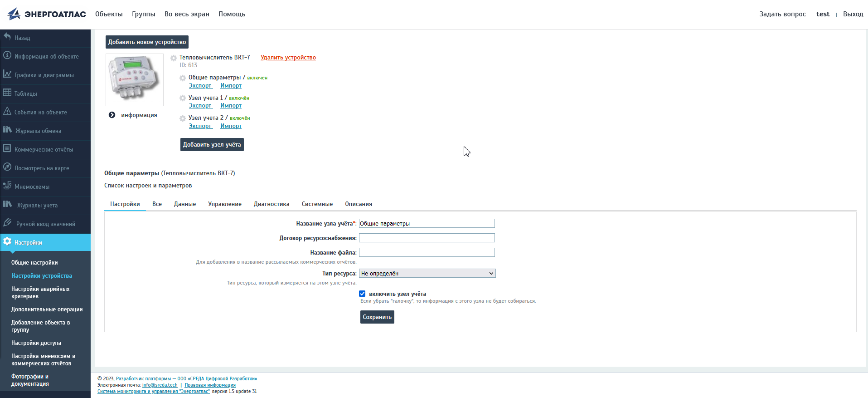Click 'Добавить узел учёта' button
868x398 pixels.
[x=212, y=144]
